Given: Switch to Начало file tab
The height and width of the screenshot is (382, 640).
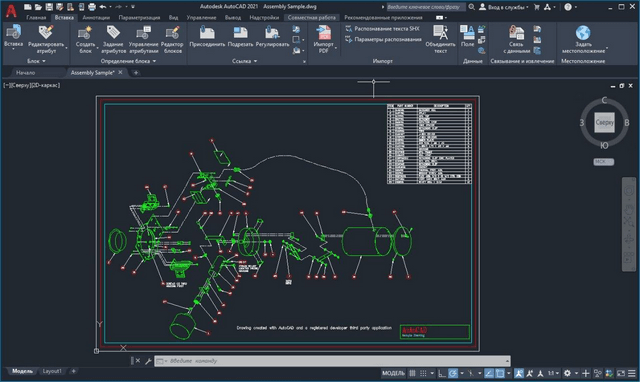Looking at the screenshot, I should coord(25,73).
